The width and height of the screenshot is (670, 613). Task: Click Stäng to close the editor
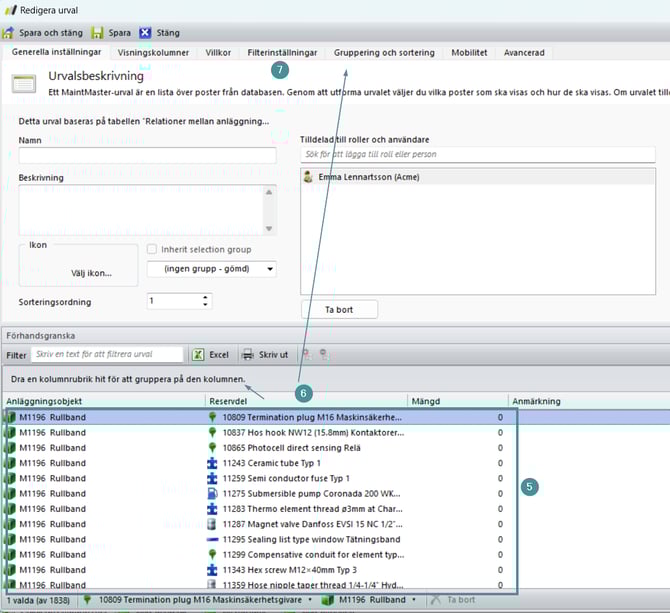point(160,33)
